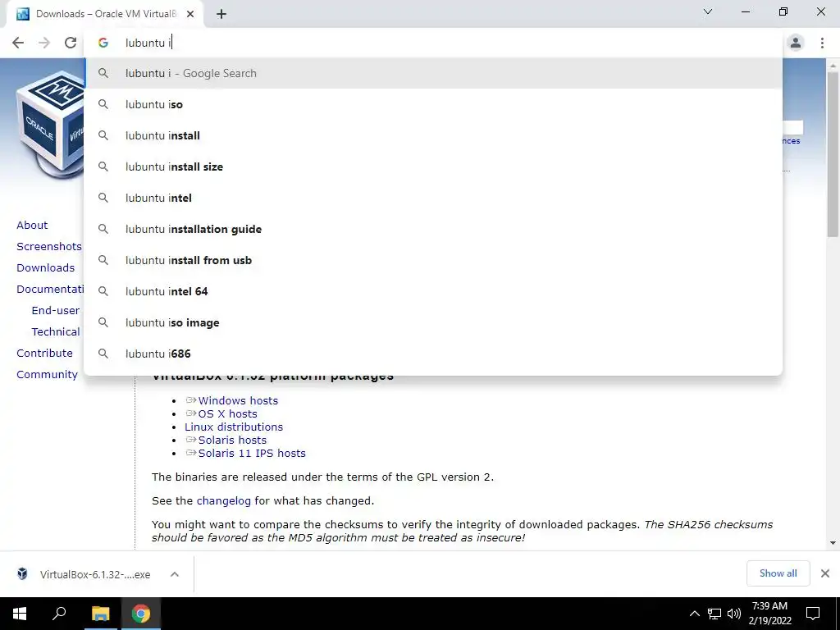Open the Windows notification center icon
Viewport: 840px width, 630px height.
(x=813, y=614)
